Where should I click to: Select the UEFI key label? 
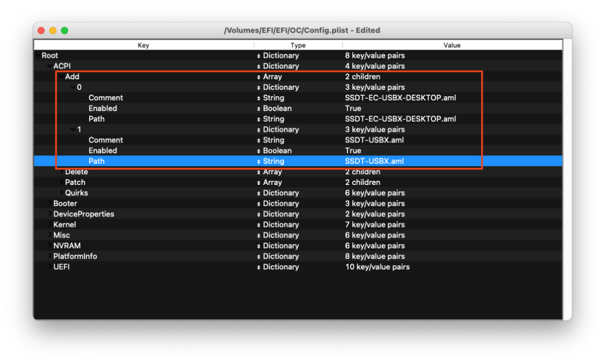pos(61,266)
